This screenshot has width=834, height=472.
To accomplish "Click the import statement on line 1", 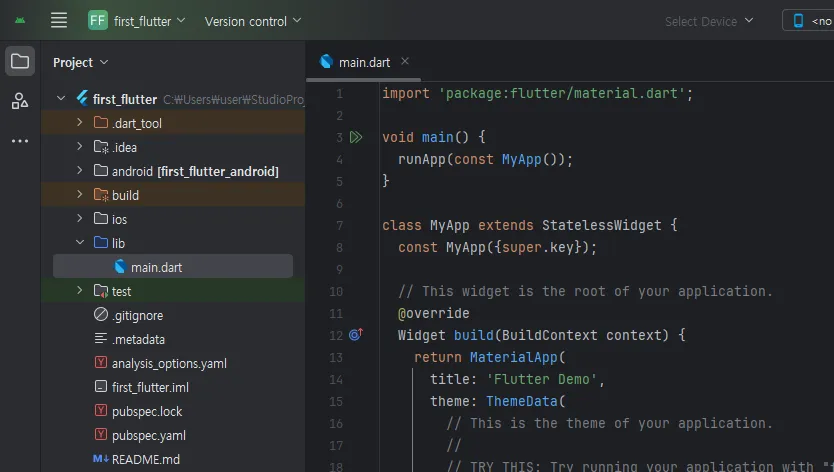I will coord(538,94).
